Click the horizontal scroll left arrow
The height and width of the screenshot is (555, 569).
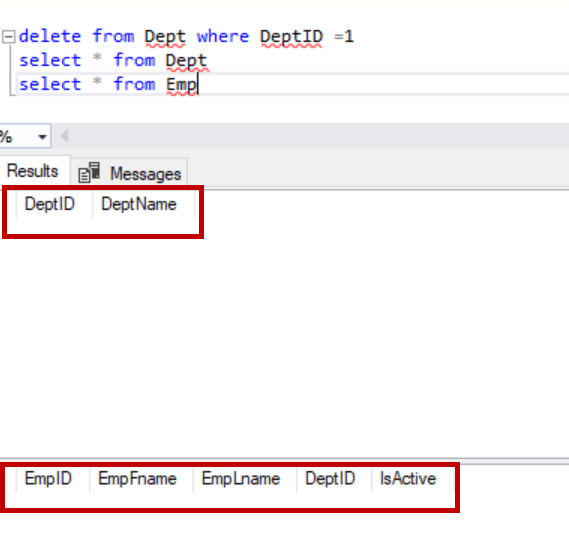[x=65, y=136]
